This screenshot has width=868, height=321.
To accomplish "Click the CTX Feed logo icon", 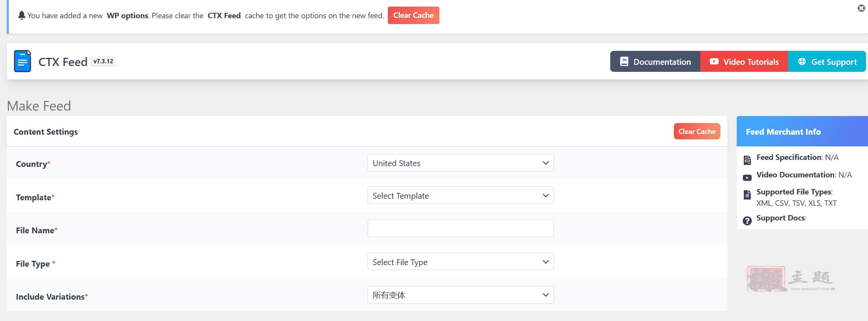I will 23,61.
